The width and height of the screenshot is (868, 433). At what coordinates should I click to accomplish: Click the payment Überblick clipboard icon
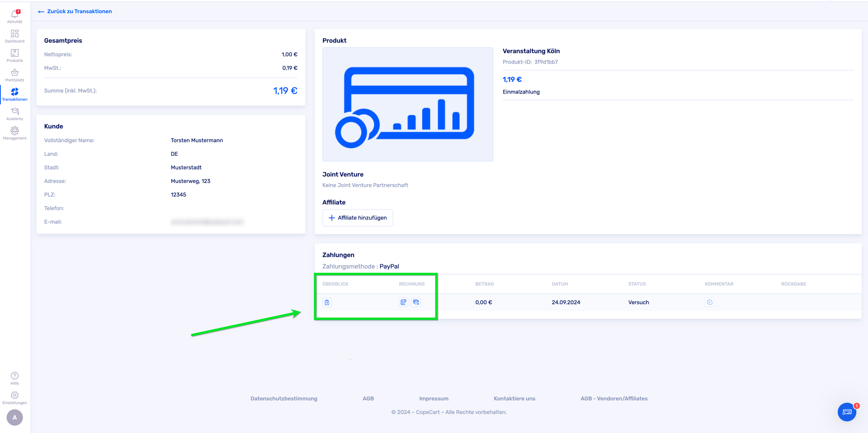click(x=327, y=302)
